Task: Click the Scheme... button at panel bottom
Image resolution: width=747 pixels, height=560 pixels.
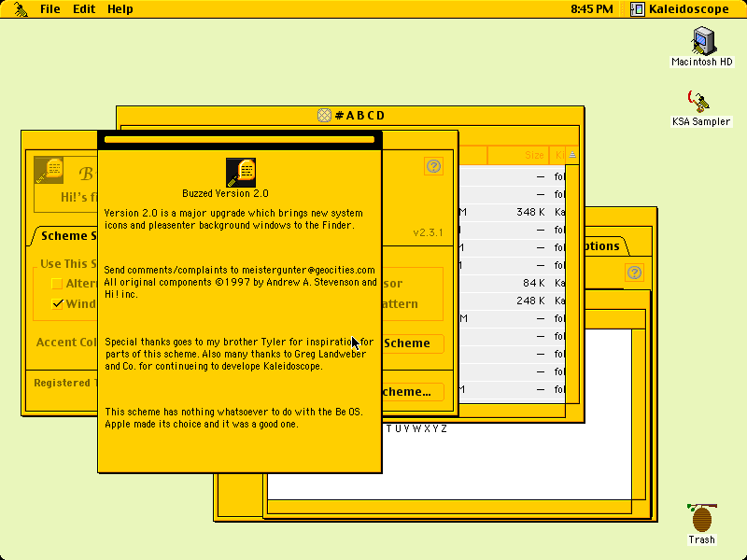Action: [413, 392]
